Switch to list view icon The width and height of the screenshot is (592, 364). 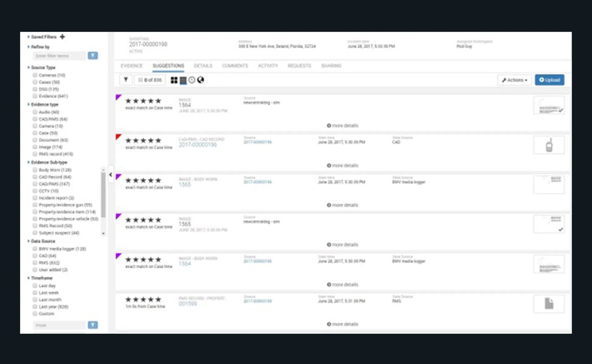pyautogui.click(x=183, y=80)
